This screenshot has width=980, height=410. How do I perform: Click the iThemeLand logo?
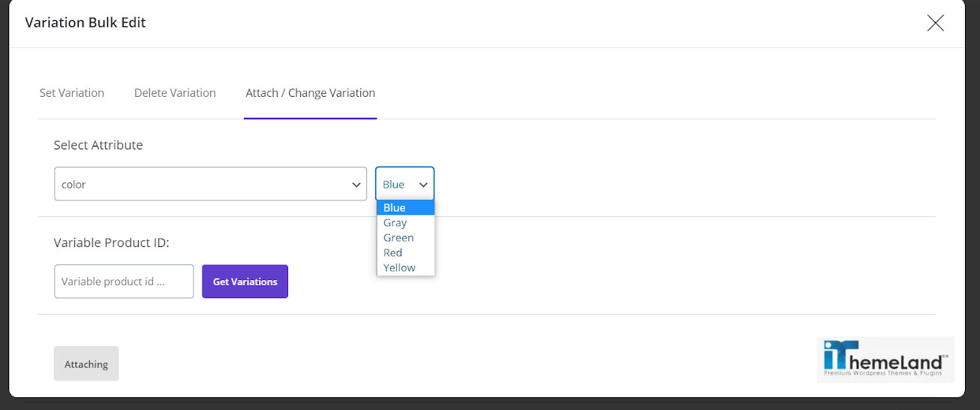pos(885,360)
